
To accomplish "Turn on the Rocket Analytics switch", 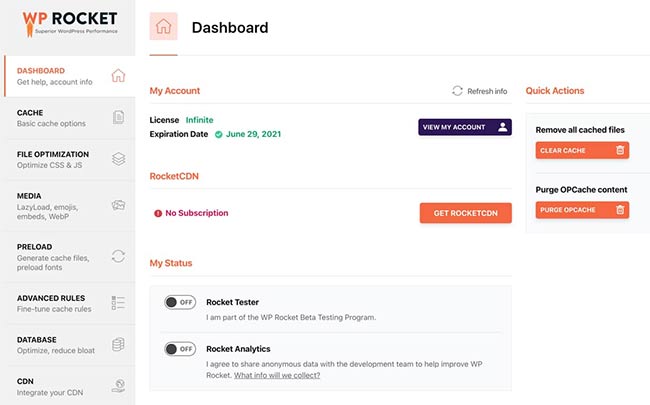I will [x=179, y=349].
